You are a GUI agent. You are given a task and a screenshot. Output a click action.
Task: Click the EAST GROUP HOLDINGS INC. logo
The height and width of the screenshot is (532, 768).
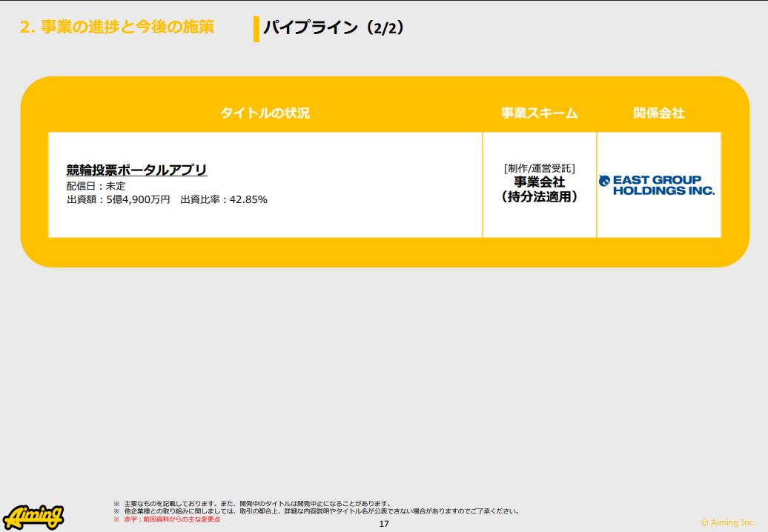[x=658, y=185]
